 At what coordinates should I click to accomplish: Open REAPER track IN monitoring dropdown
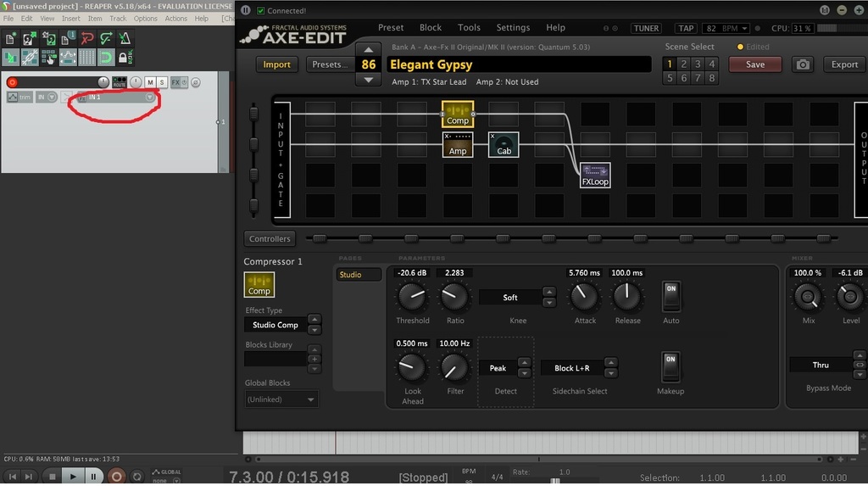(47, 97)
